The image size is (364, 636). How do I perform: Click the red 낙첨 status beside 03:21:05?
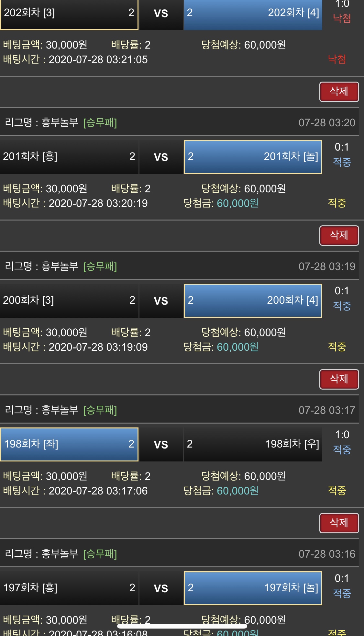click(x=337, y=59)
